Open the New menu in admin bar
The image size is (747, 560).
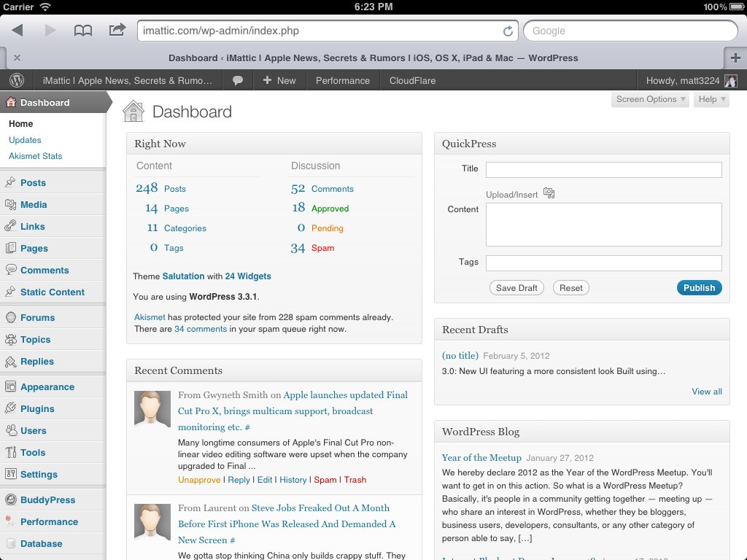point(279,80)
